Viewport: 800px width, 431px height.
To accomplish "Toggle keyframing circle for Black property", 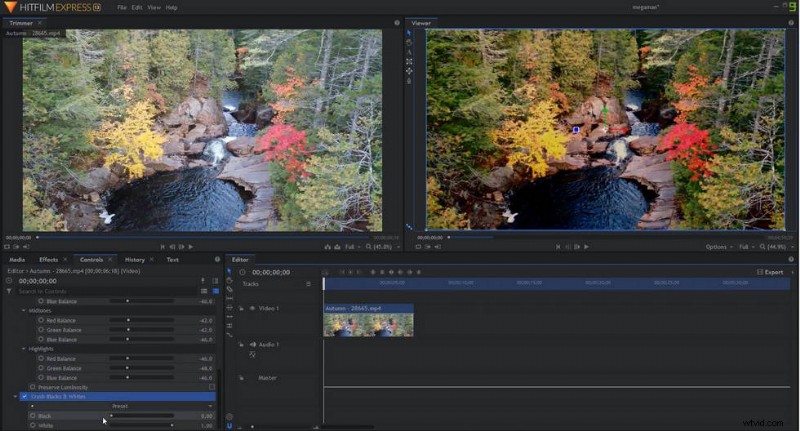I will coord(33,416).
